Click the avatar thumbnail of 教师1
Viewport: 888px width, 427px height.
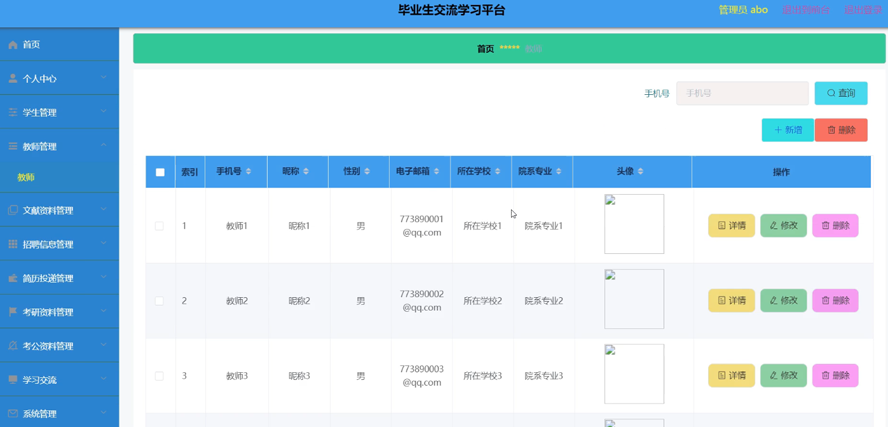(x=634, y=224)
